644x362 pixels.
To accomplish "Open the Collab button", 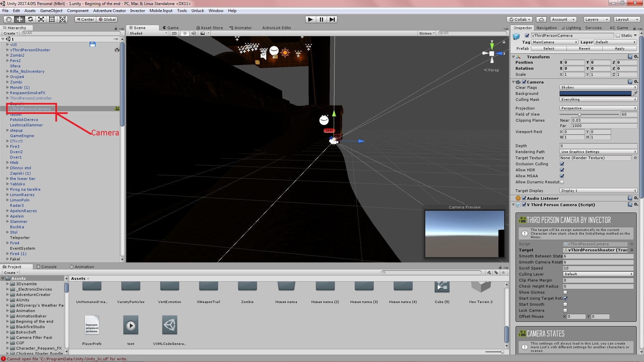I will (520, 19).
